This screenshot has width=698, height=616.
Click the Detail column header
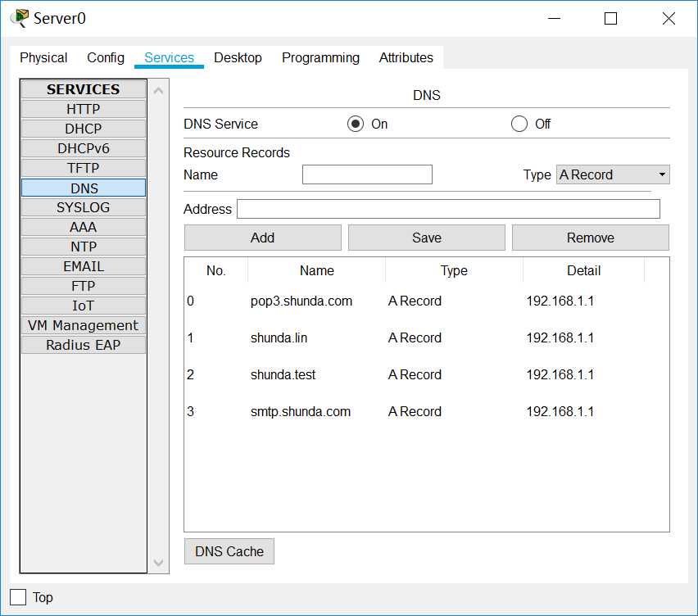[583, 270]
